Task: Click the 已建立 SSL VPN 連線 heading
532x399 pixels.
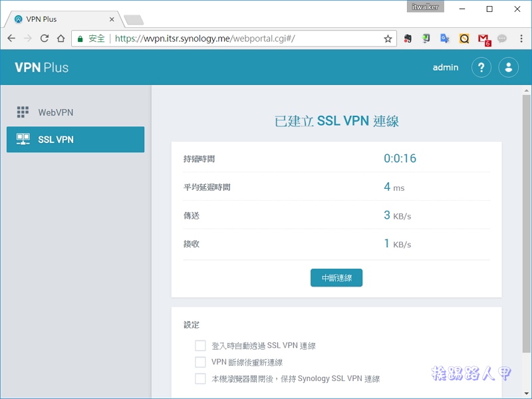Action: [336, 121]
